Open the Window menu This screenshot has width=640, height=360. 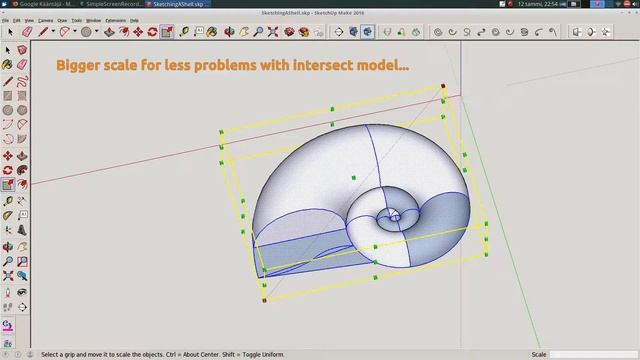93,20
